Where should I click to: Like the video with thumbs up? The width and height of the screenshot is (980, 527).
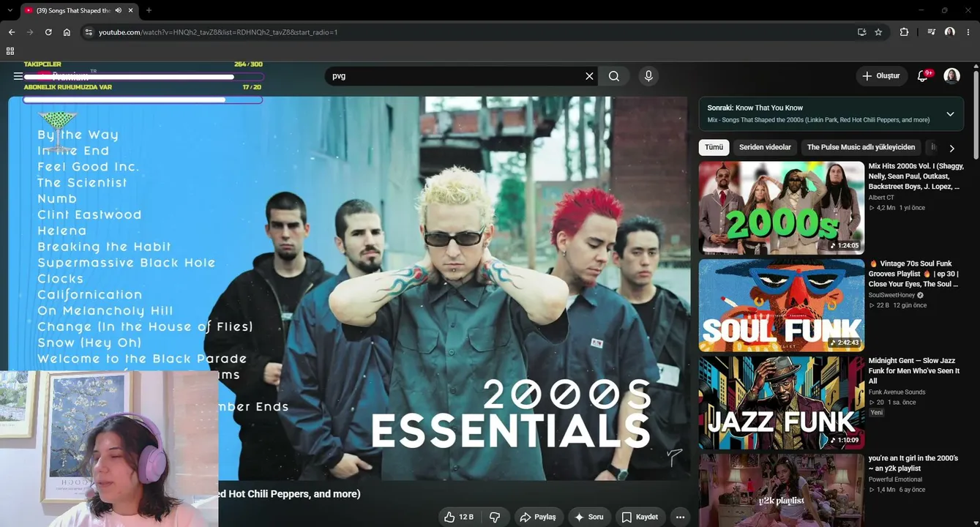tap(459, 517)
